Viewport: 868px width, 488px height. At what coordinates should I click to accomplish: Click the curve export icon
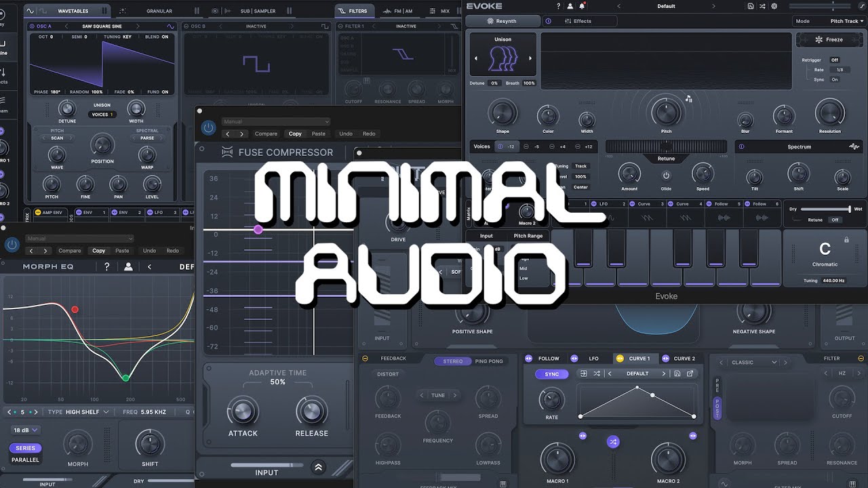(690, 373)
